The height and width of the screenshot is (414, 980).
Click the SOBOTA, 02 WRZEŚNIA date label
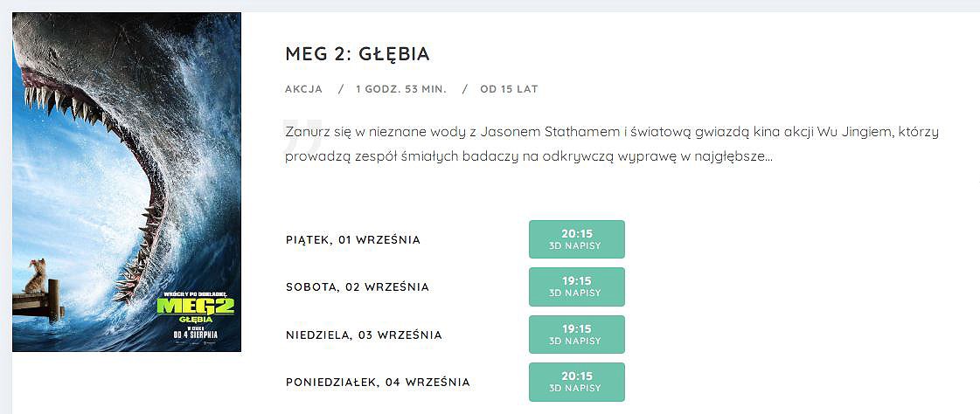point(357,287)
